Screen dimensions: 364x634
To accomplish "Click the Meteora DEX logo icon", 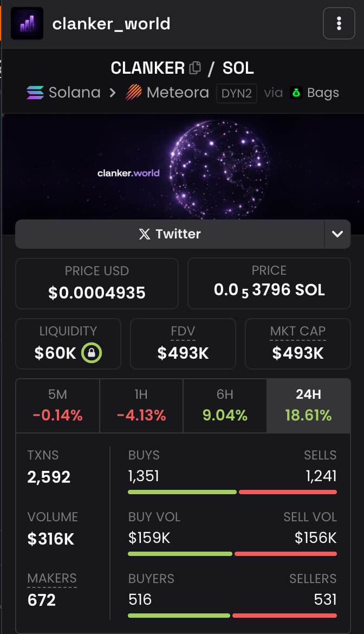I will (x=134, y=93).
